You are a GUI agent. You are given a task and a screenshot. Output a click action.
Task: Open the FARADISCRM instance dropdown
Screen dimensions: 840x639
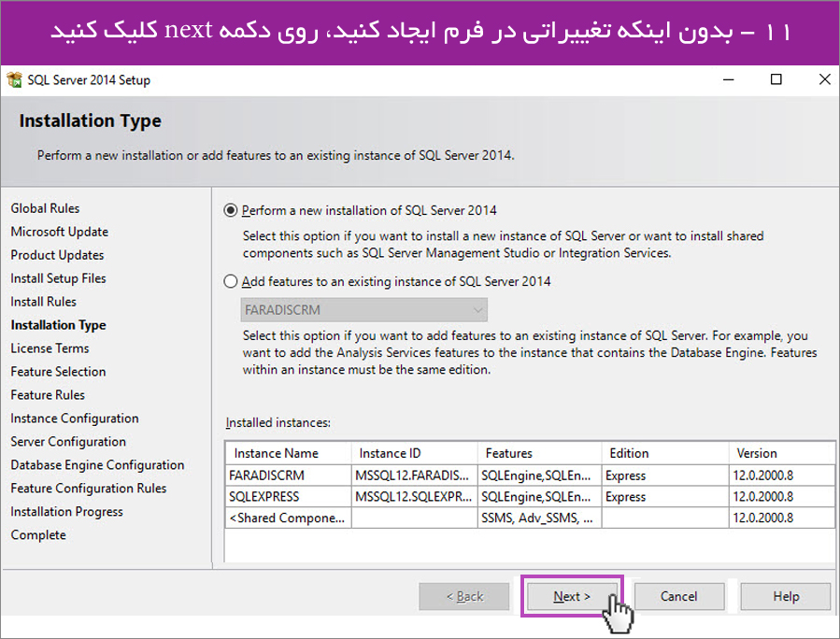[x=363, y=310]
